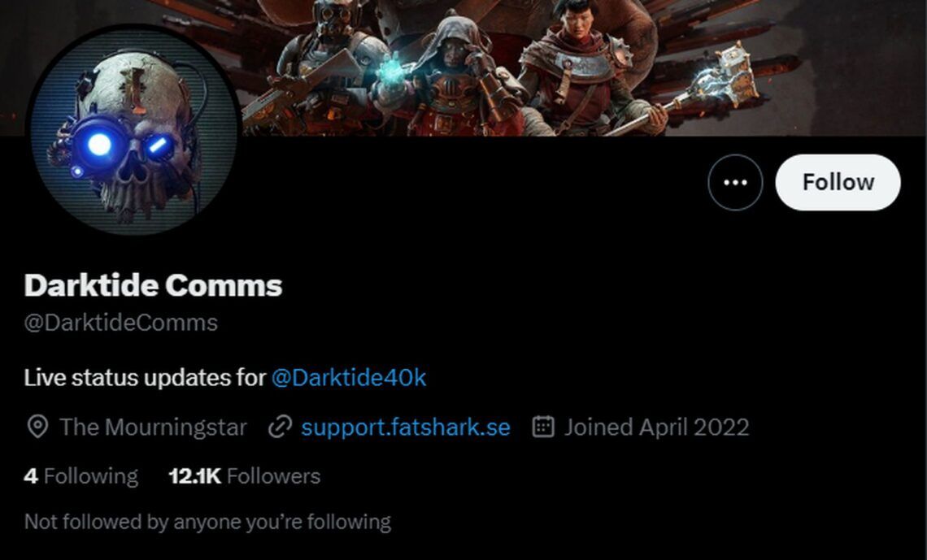The height and width of the screenshot is (560, 927).
Task: Click the Follow button
Action: click(x=838, y=183)
